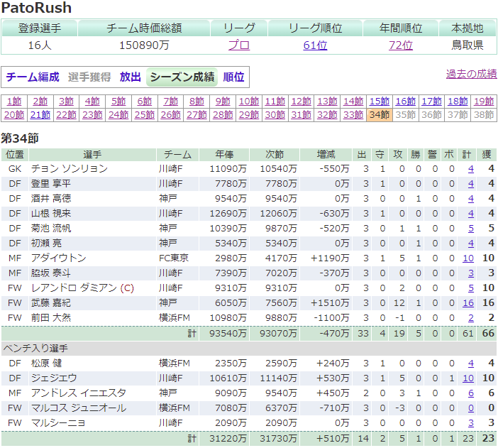Click the 次節 column header

tap(275, 155)
